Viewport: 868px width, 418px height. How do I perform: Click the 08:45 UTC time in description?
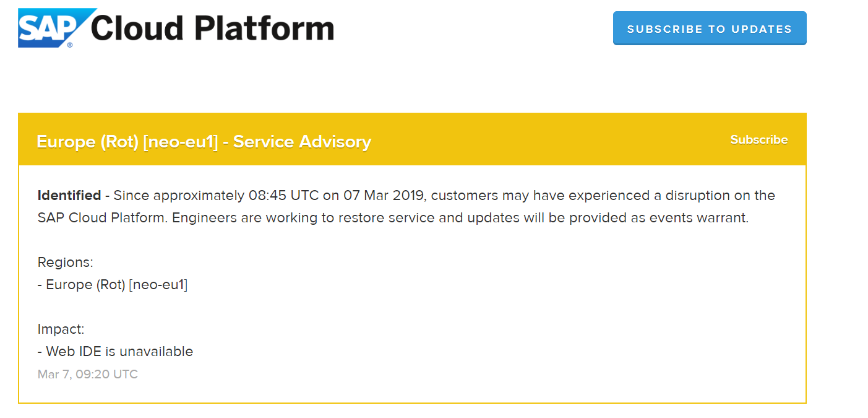(x=284, y=196)
